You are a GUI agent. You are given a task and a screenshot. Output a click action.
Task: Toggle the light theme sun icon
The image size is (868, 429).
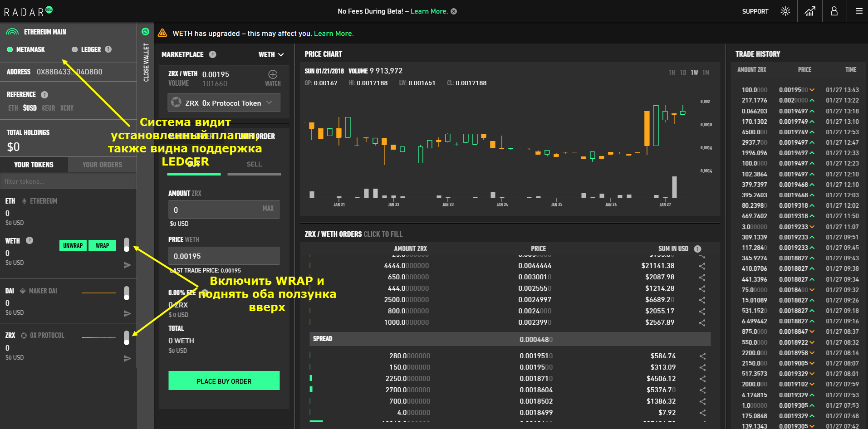click(785, 11)
